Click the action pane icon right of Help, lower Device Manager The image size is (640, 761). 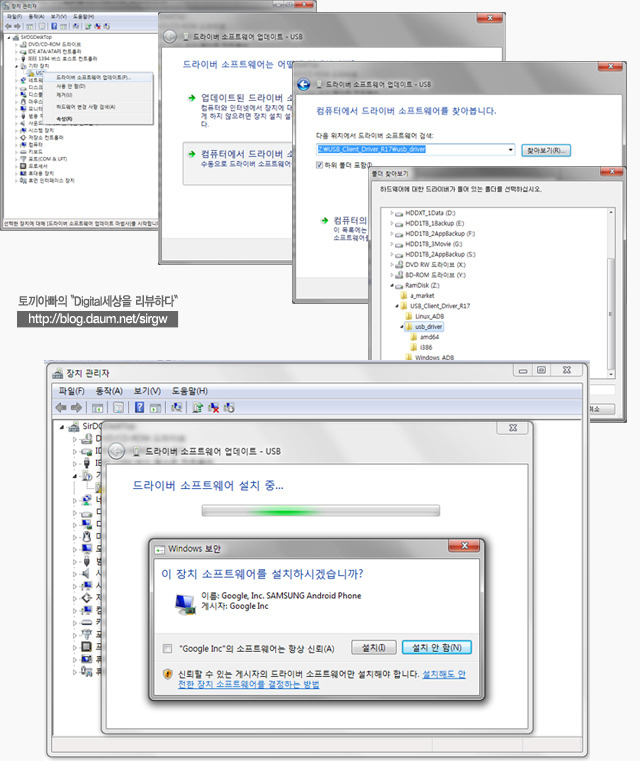(x=155, y=408)
